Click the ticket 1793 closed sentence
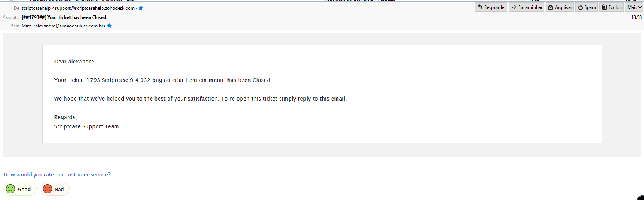Viewport: 644px width, 200px height. point(163,80)
